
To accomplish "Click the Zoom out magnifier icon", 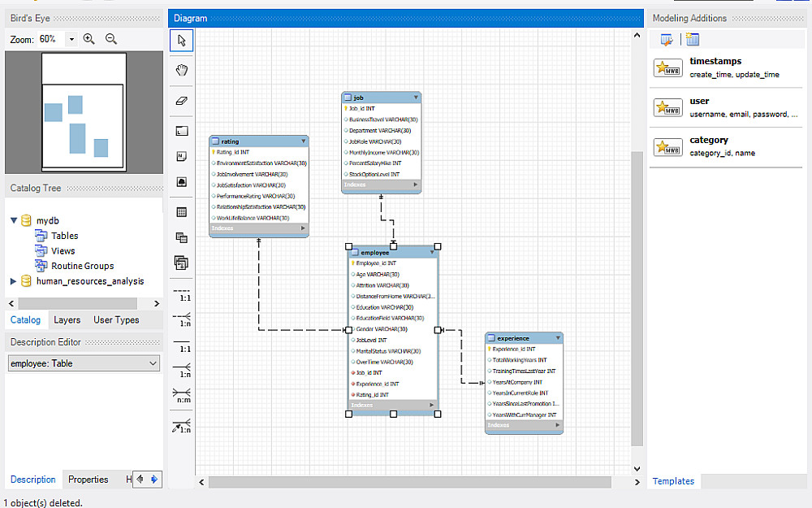I will click(111, 39).
